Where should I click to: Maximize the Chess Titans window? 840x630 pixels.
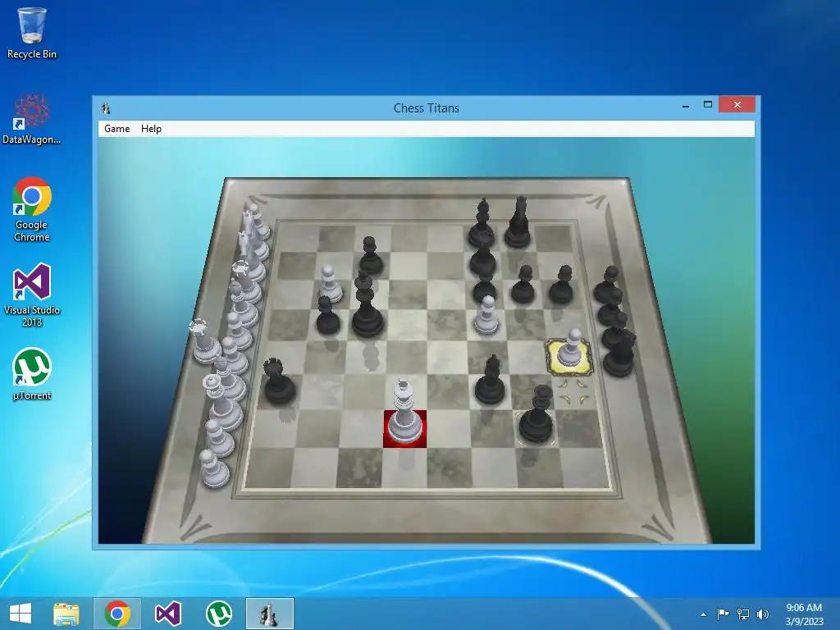coord(708,104)
